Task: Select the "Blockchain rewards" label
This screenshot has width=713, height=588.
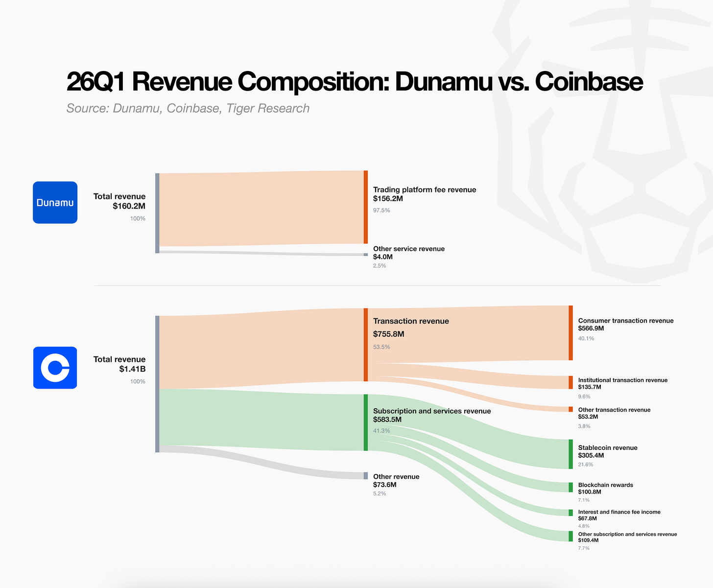Action: pyautogui.click(x=606, y=485)
